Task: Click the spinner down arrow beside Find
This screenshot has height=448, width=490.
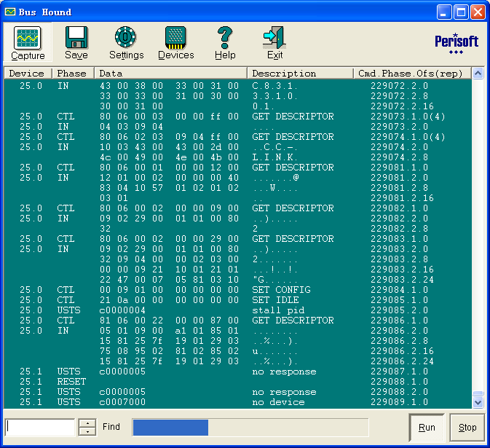Action: coord(87,431)
